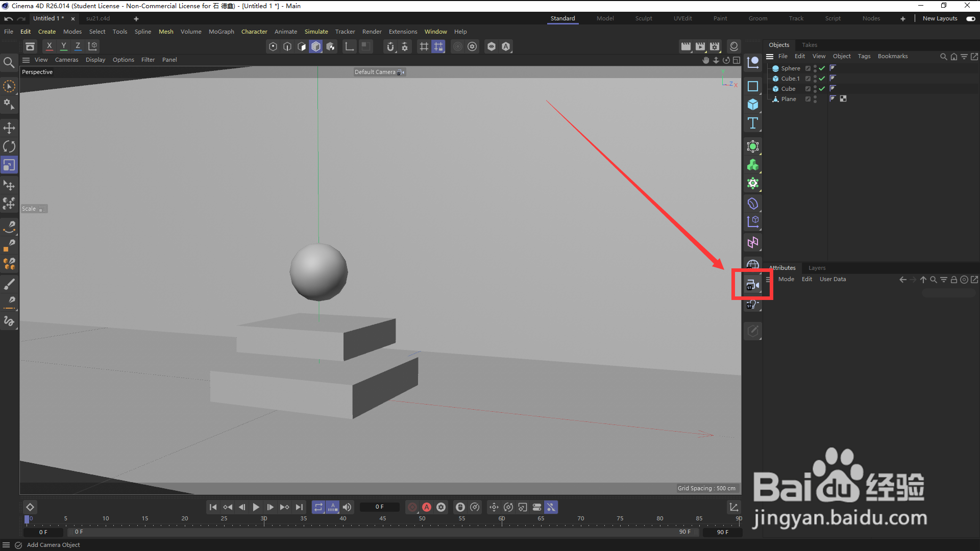The height and width of the screenshot is (551, 980).
Task: Open the MoGraph menu
Action: point(221,32)
